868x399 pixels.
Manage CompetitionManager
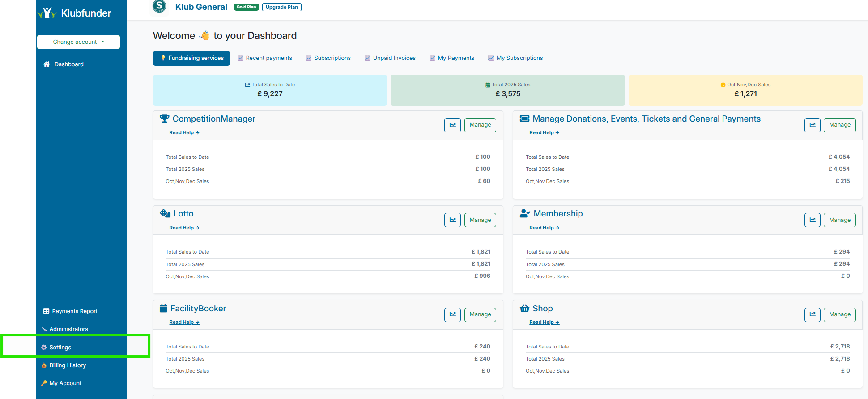[x=480, y=125]
